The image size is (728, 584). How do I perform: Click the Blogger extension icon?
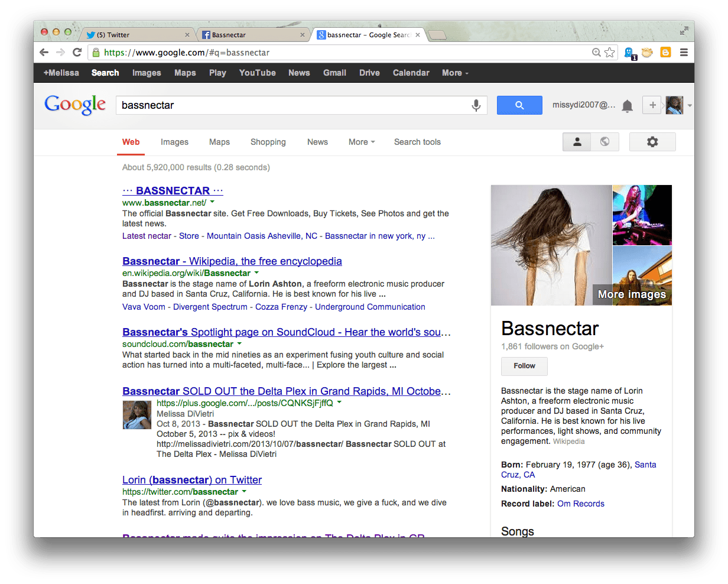(x=665, y=53)
